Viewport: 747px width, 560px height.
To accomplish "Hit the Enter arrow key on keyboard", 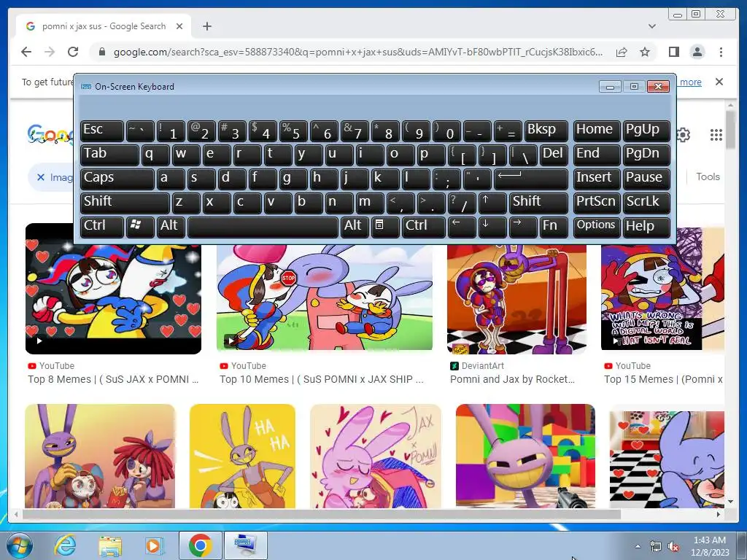I will (x=531, y=178).
